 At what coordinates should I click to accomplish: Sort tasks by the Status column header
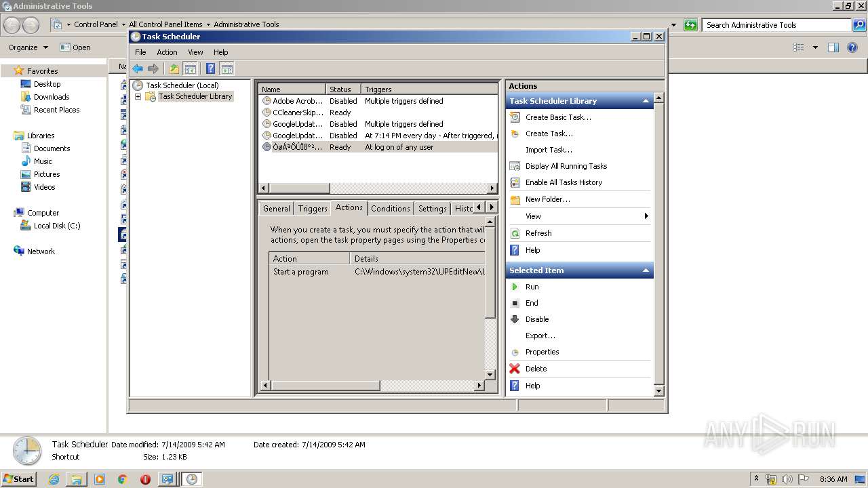click(x=342, y=89)
